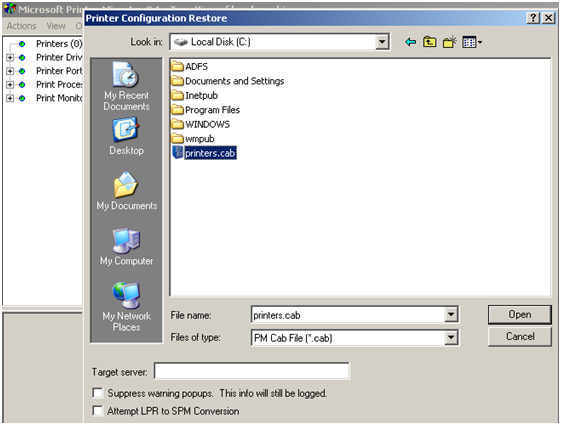Open My Network Places shortcut

(126, 307)
